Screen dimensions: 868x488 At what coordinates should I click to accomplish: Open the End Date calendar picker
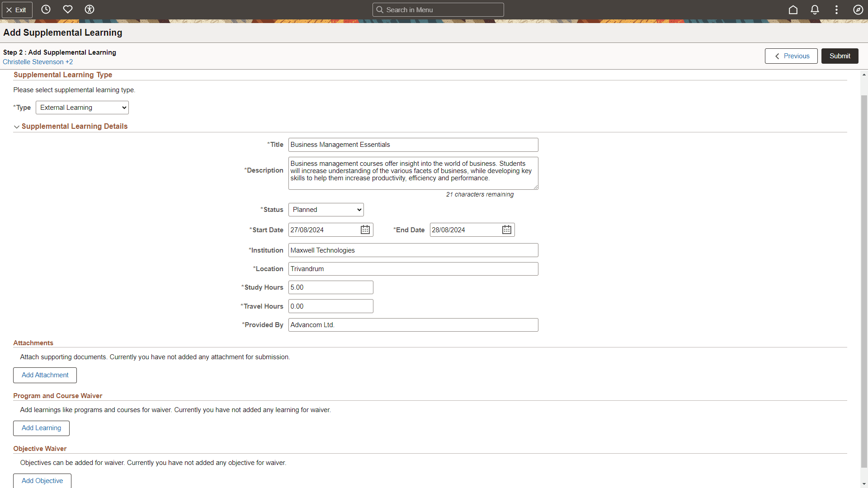[506, 230]
